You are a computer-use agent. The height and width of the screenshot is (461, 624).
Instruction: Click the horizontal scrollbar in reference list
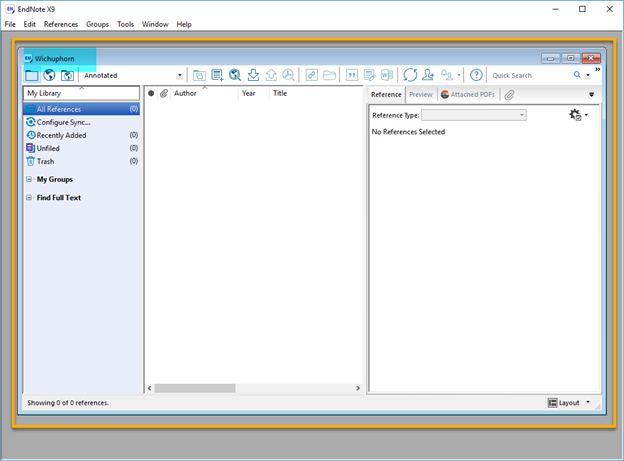pos(194,388)
